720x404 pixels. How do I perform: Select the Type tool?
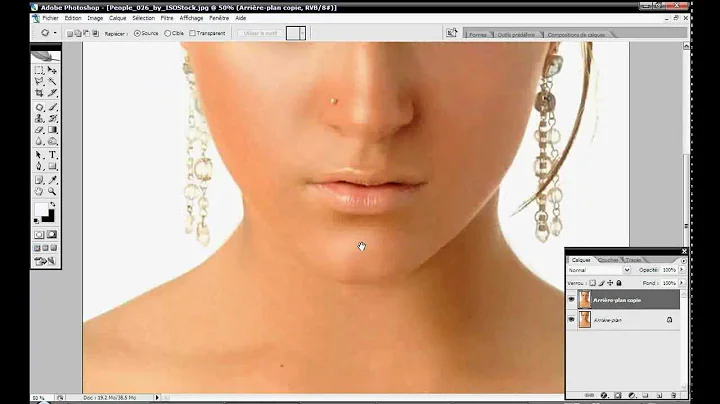click(x=52, y=155)
